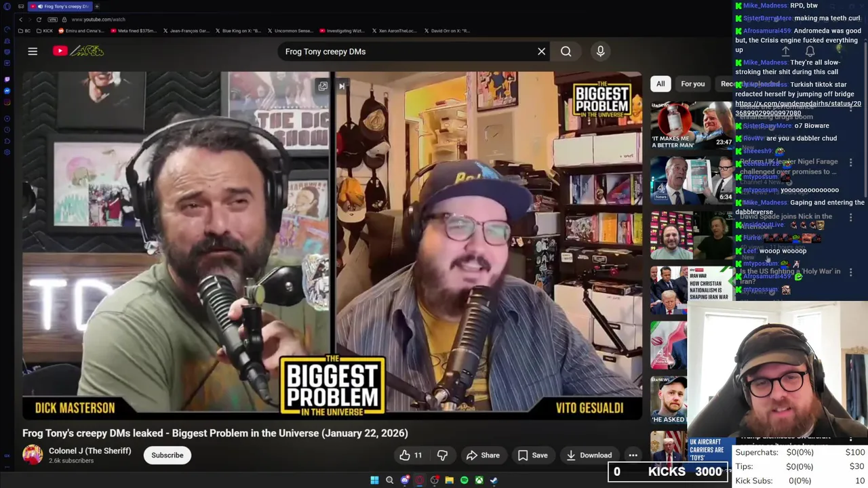The width and height of the screenshot is (868, 488).
Task: Open a new browser tab
Action: click(x=97, y=6)
